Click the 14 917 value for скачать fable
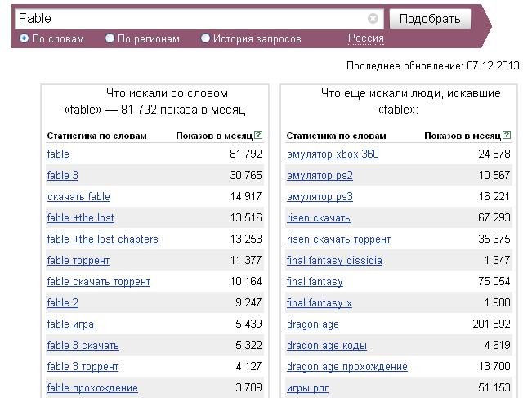Screen dimensions: 532x398 [246, 196]
